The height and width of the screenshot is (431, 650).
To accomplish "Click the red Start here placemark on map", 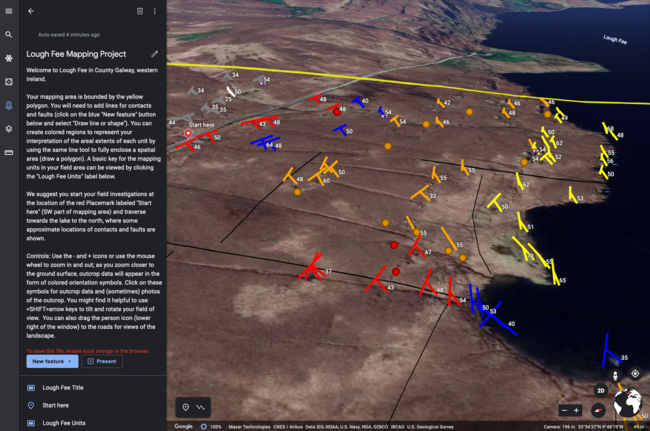I will (188, 132).
